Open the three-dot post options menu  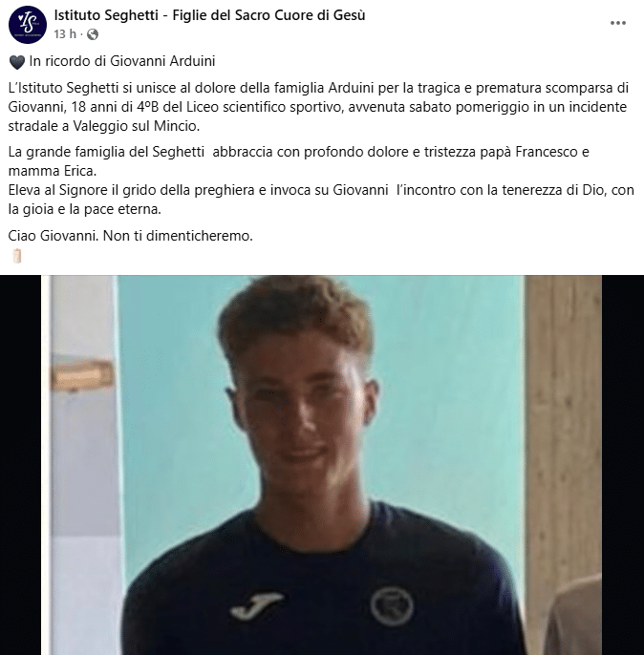(617, 23)
